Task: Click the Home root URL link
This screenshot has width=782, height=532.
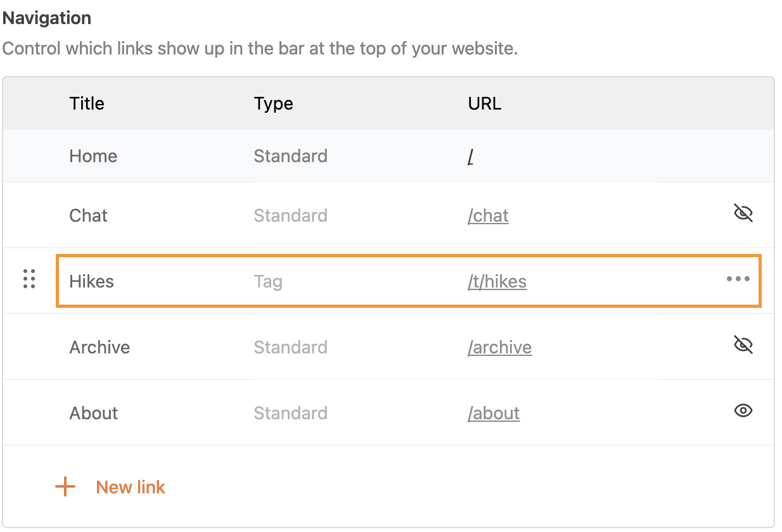Action: (470, 156)
